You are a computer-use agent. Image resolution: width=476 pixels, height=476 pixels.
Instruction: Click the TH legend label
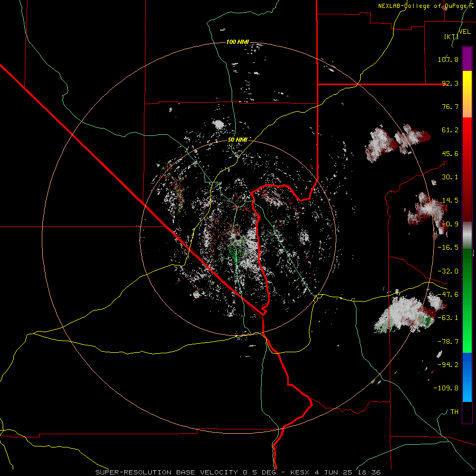[x=454, y=411]
